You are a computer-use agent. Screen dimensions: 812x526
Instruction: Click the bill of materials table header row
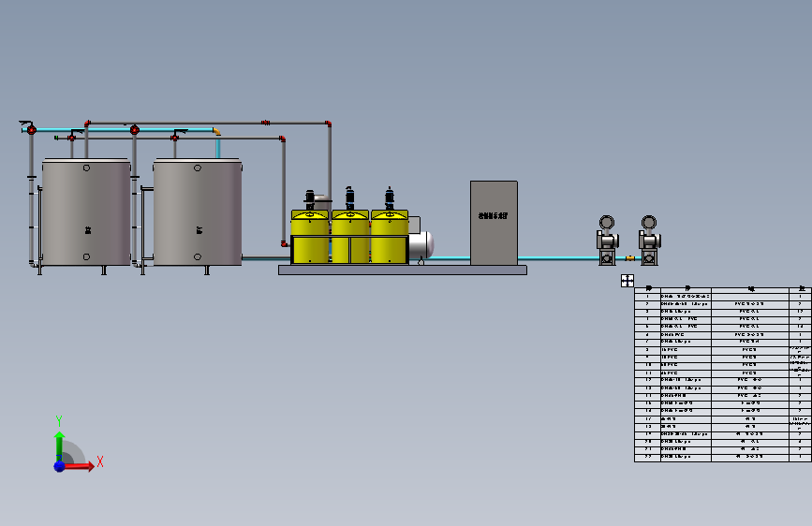click(x=723, y=289)
